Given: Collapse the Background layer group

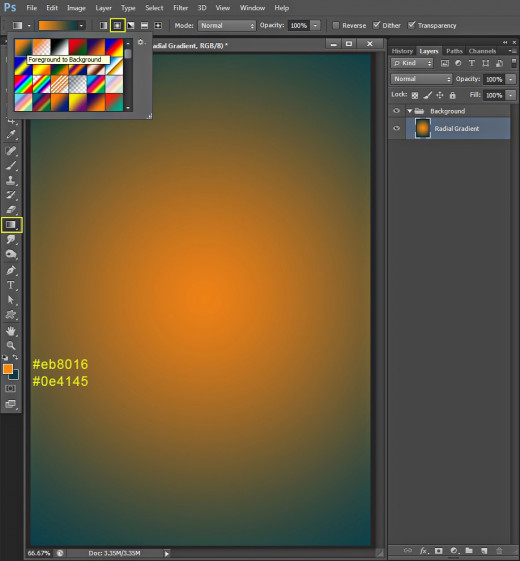Looking at the screenshot, I should [410, 111].
